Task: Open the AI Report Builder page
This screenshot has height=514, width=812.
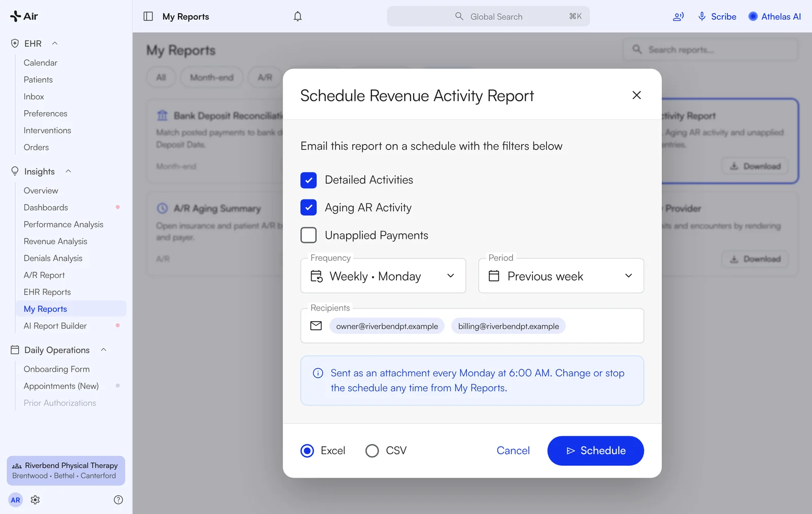Action: coord(55,326)
